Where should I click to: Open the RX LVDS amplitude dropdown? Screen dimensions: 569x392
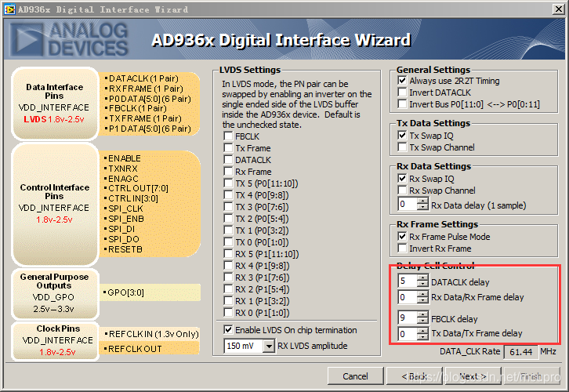coord(269,346)
